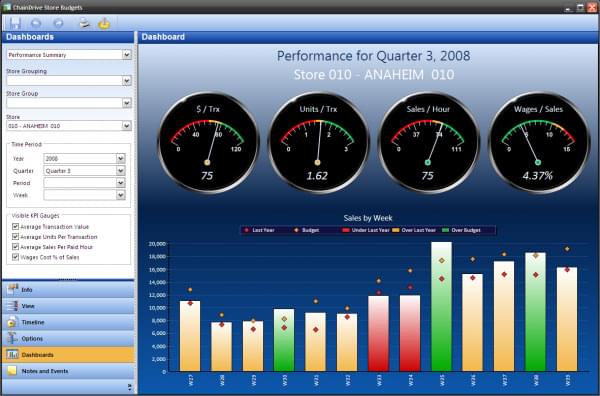Select the Timeline pane icon
The image size is (600, 396).
(12, 322)
